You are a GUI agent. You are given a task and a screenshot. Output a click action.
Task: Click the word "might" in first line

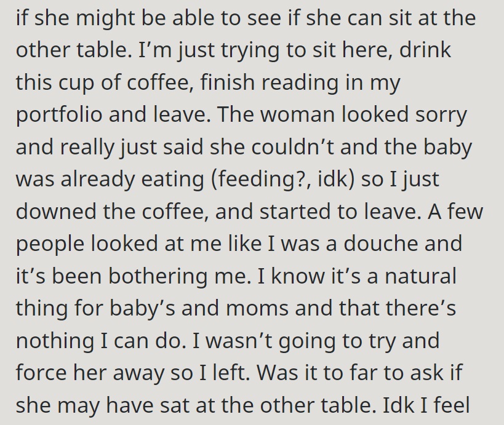pos(105,18)
